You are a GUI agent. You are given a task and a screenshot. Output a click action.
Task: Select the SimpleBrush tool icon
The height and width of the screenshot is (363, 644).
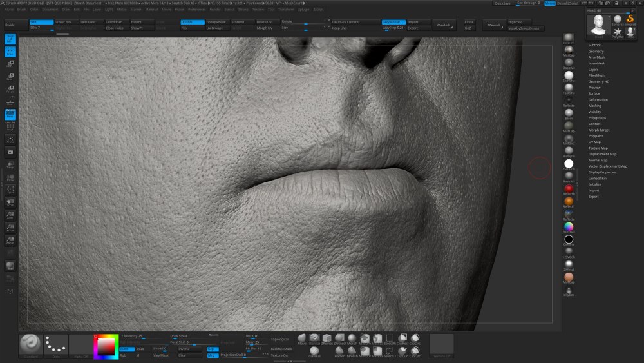pos(630,20)
